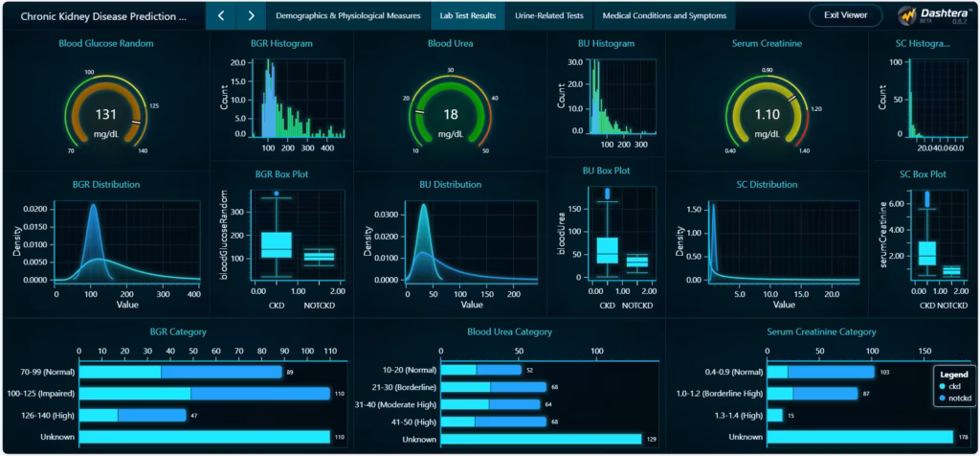Screen dimensions: 980x456
Task: Click the Chronic Kidney Disease Prediction title
Action: (x=100, y=16)
